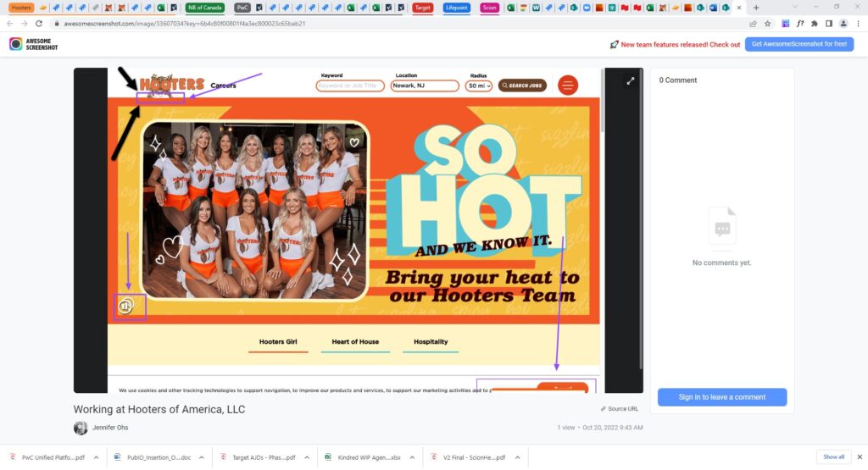Open V2 Final - ScionHe pdf download
Screen dimensions: 868x470
(x=474, y=457)
